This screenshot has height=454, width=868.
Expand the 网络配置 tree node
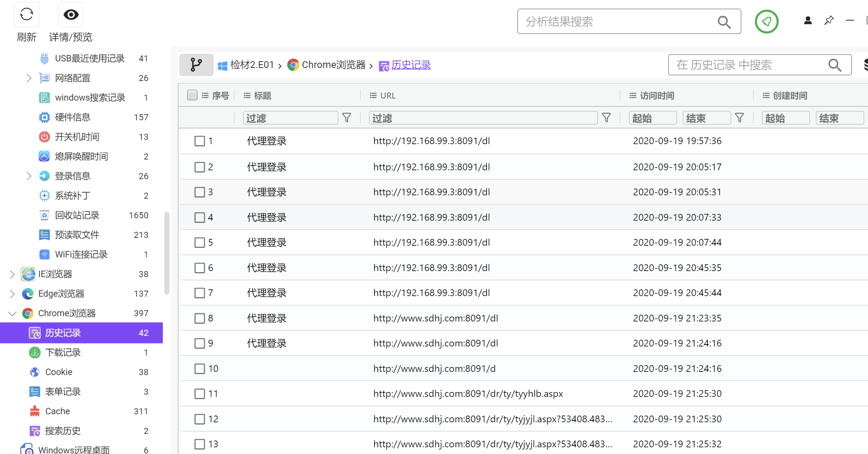pyautogui.click(x=29, y=78)
